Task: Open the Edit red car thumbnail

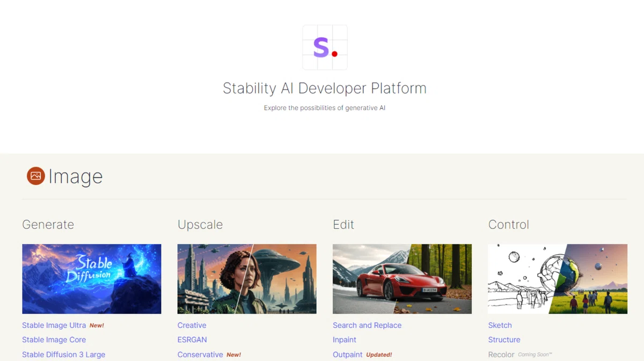Action: click(x=402, y=279)
